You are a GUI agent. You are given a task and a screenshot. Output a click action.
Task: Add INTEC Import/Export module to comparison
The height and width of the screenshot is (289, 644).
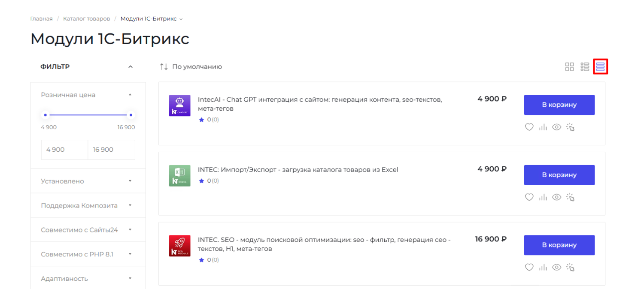click(543, 197)
